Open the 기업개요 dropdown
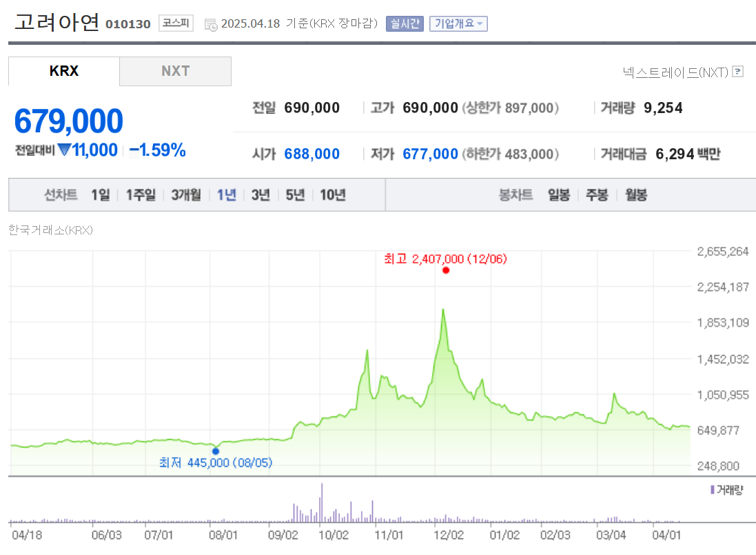Screen dimensions: 756x555 (458, 23)
